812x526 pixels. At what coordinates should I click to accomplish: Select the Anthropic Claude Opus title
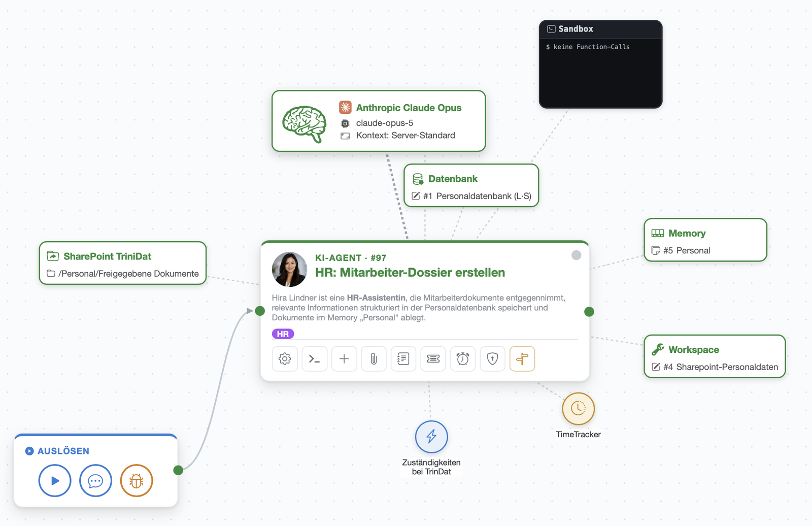coord(409,108)
